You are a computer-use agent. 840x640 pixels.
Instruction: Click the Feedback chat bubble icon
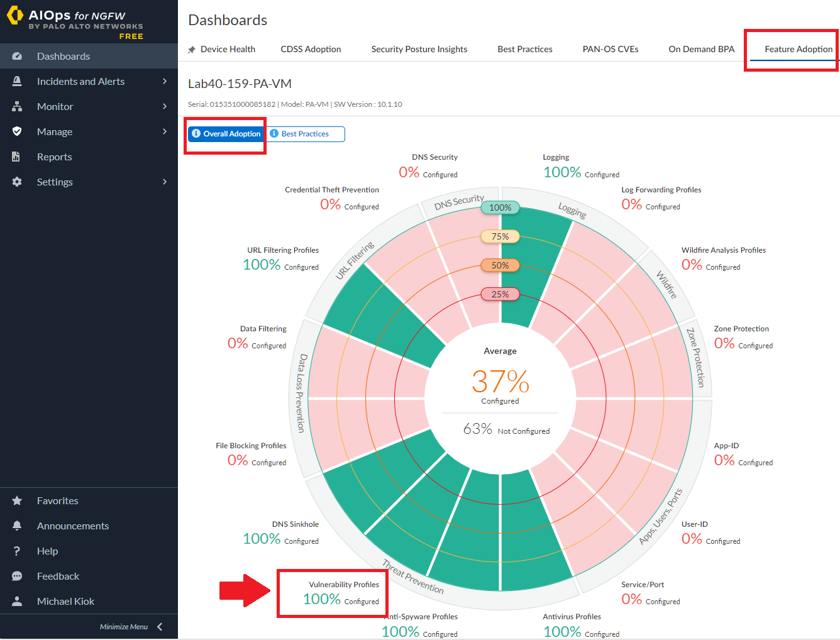click(x=17, y=577)
